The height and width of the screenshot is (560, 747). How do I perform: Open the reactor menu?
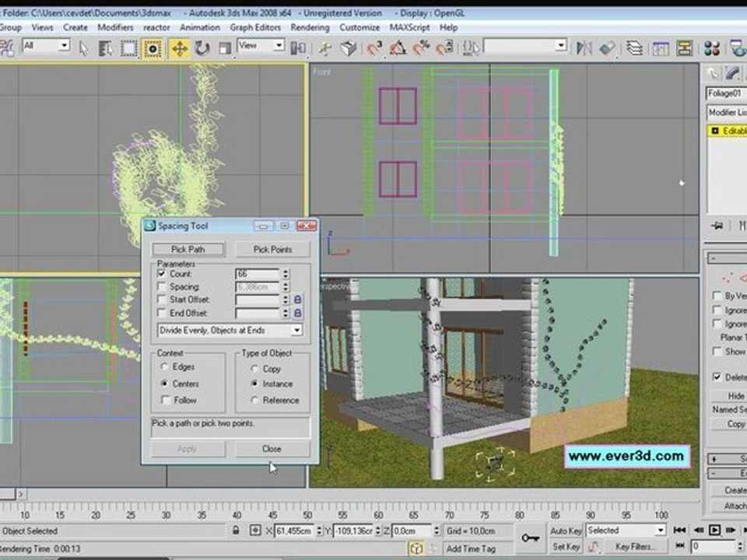coord(156,28)
